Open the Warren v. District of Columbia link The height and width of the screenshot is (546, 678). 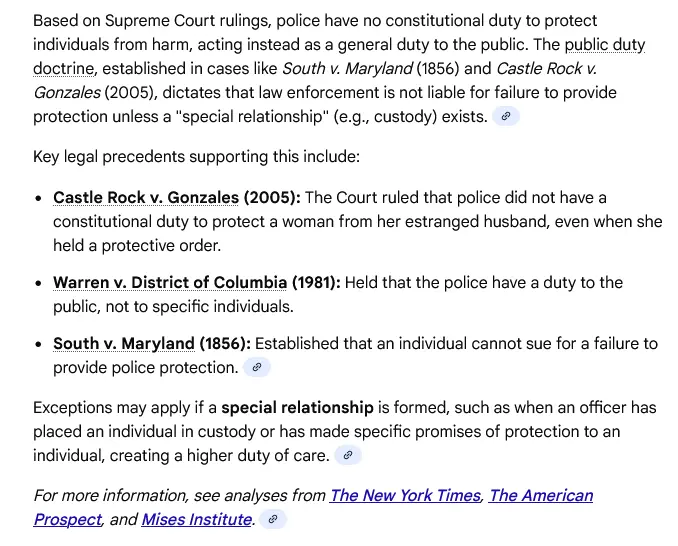click(x=170, y=283)
